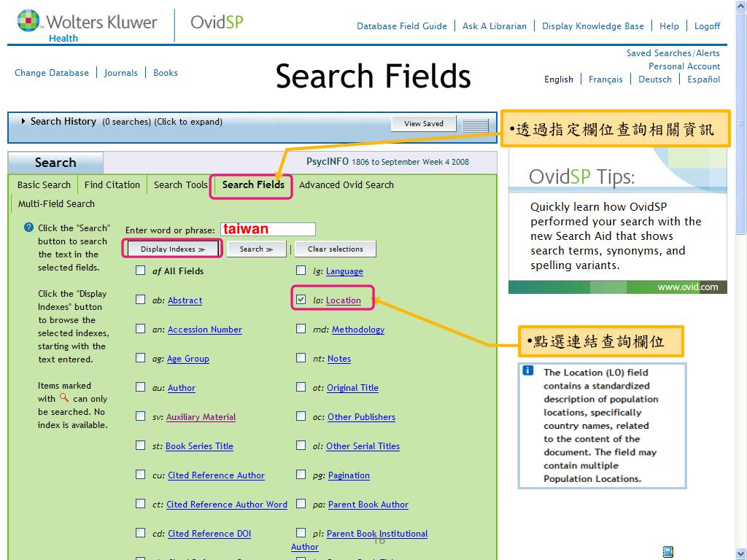This screenshot has height=560, width=747.
Task: Click the View Saved button
Action: (x=424, y=123)
